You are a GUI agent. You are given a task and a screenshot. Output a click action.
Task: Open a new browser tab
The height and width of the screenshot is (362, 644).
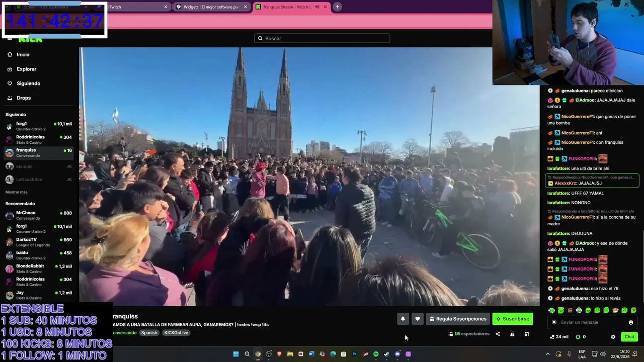click(x=337, y=7)
